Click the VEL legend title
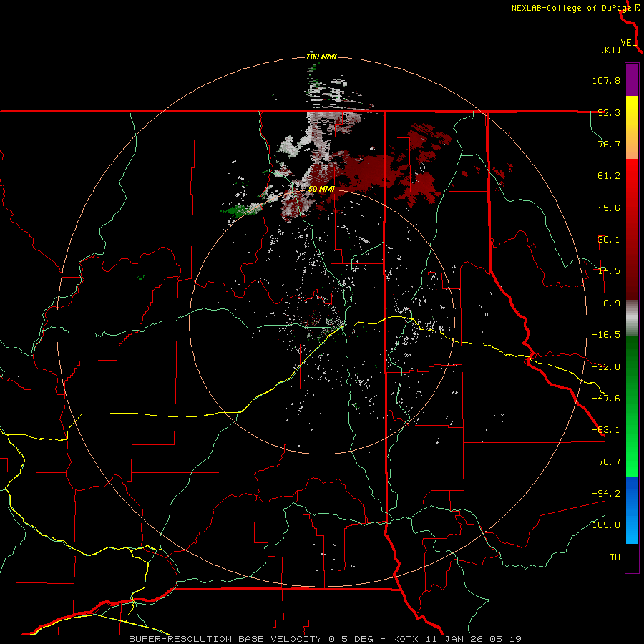The image size is (644, 644). pos(628,43)
